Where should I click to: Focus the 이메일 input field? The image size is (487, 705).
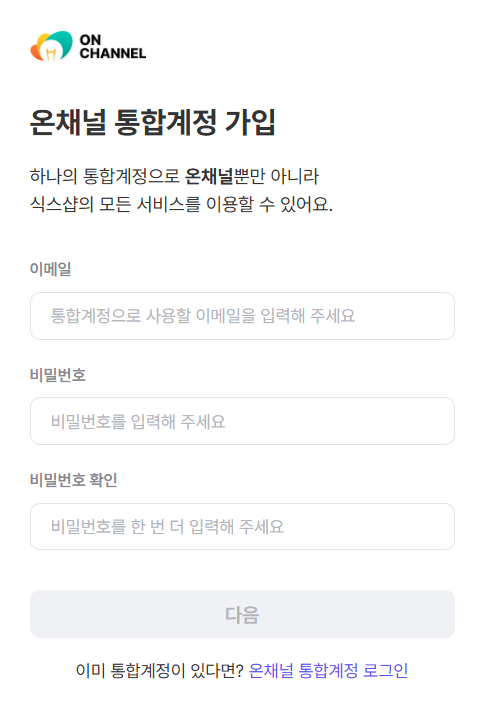(x=242, y=316)
